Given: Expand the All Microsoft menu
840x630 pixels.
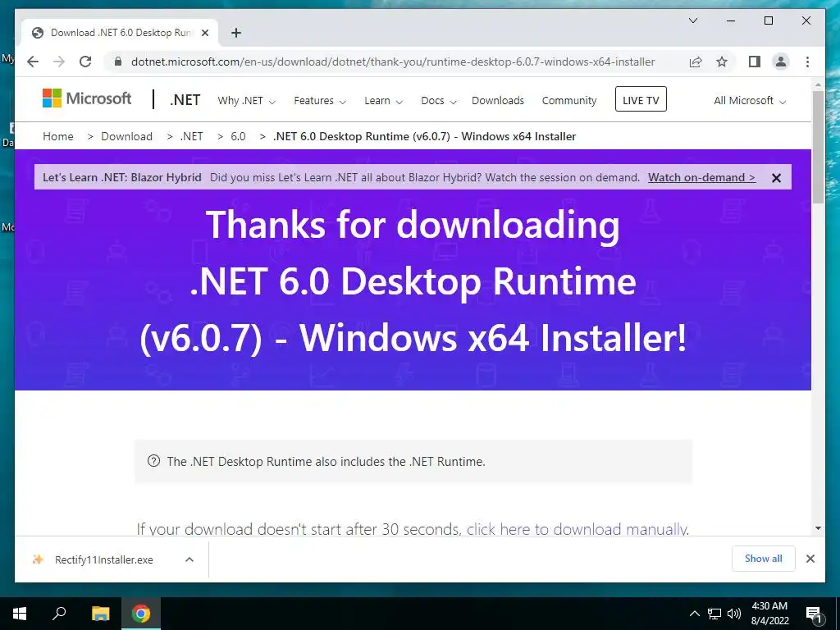Looking at the screenshot, I should click(750, 101).
